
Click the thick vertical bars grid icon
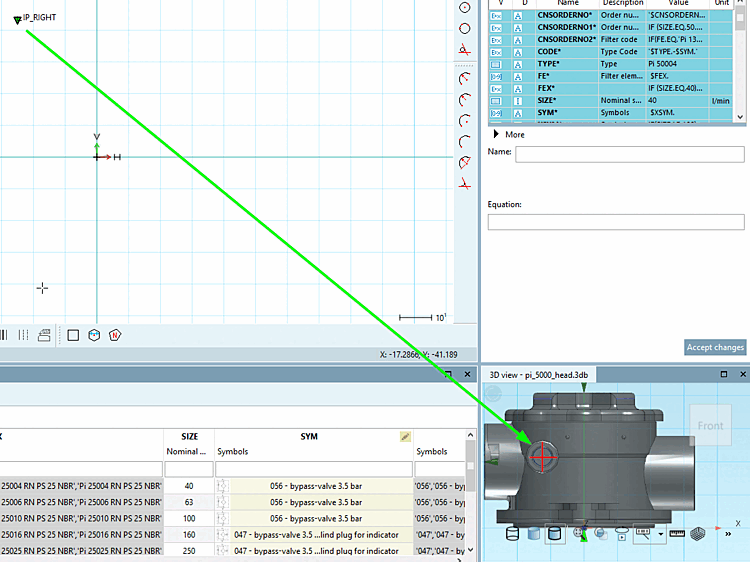click(x=4, y=335)
